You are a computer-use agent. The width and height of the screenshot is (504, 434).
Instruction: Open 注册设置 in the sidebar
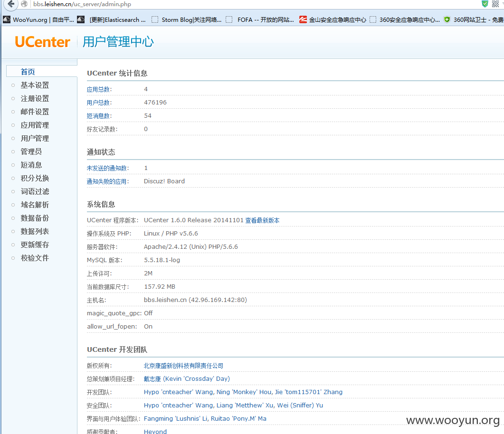(35, 98)
